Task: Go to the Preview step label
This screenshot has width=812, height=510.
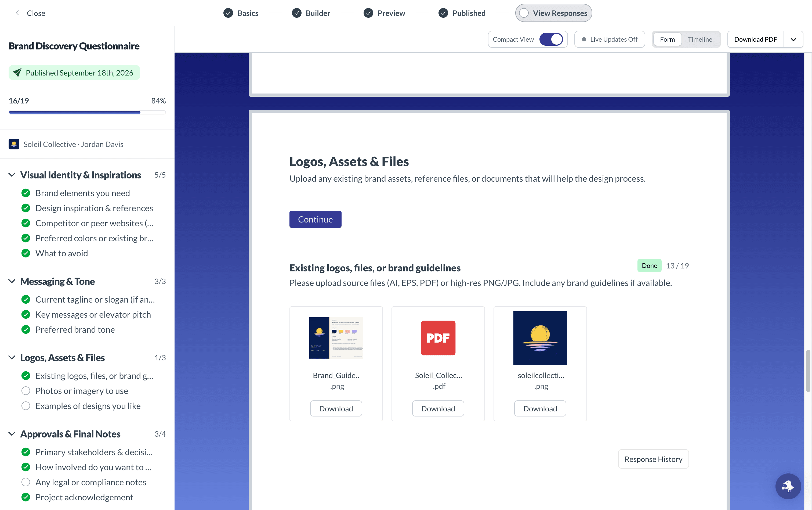Action: coord(391,13)
